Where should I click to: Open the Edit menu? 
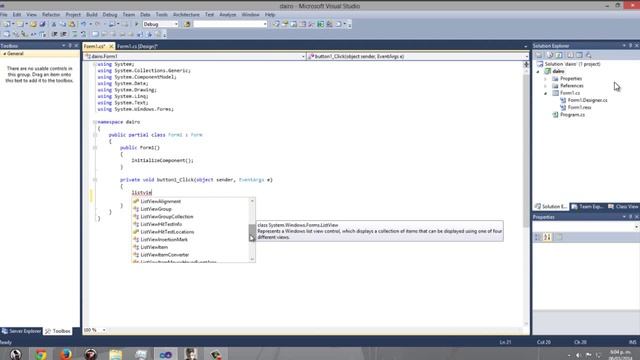[x=17, y=14]
